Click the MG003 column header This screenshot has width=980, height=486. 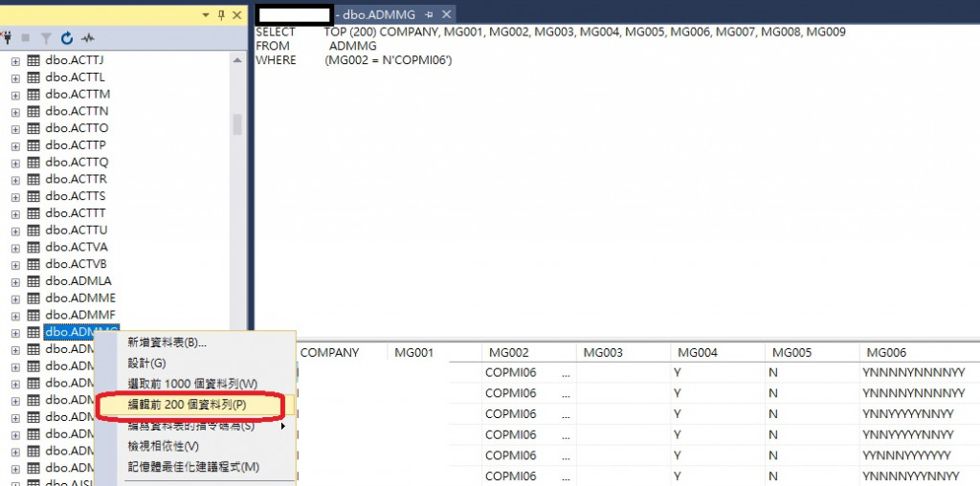point(623,353)
